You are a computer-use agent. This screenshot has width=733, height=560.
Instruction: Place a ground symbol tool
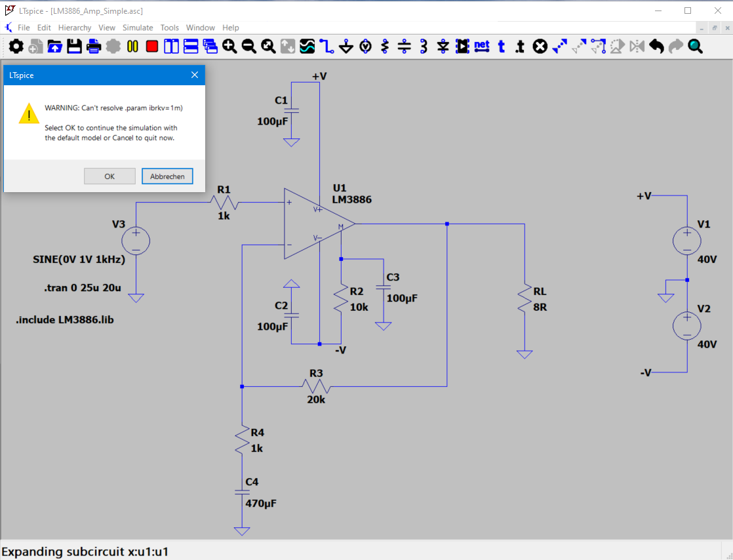(x=346, y=47)
